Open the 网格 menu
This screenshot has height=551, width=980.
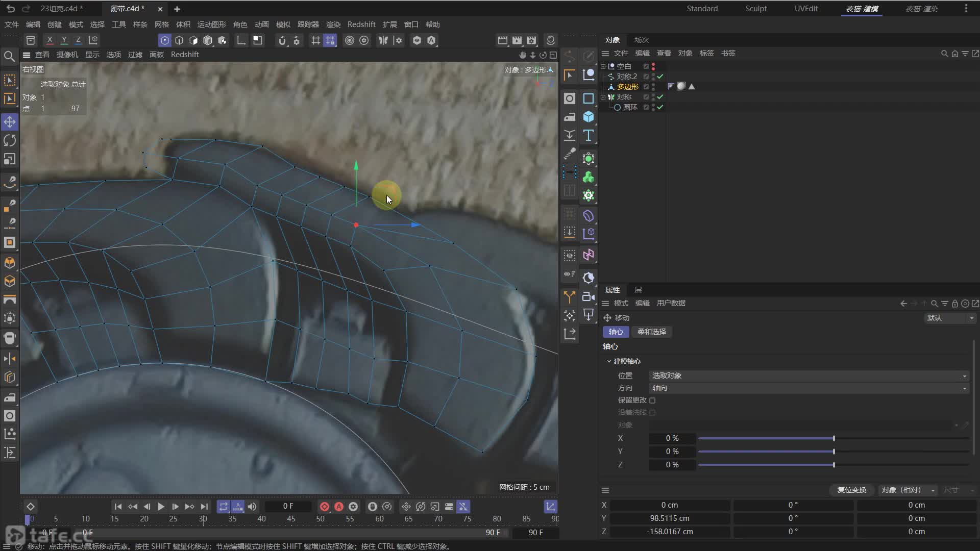pos(161,24)
